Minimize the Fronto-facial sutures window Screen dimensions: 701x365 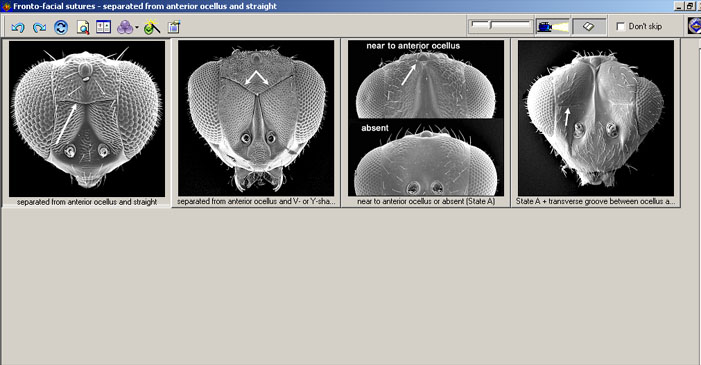680,6
